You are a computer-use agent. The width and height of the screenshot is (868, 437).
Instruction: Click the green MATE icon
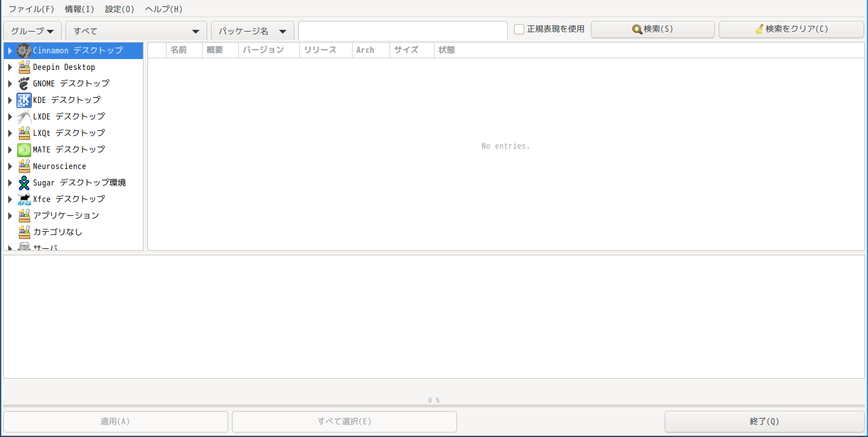click(x=24, y=149)
